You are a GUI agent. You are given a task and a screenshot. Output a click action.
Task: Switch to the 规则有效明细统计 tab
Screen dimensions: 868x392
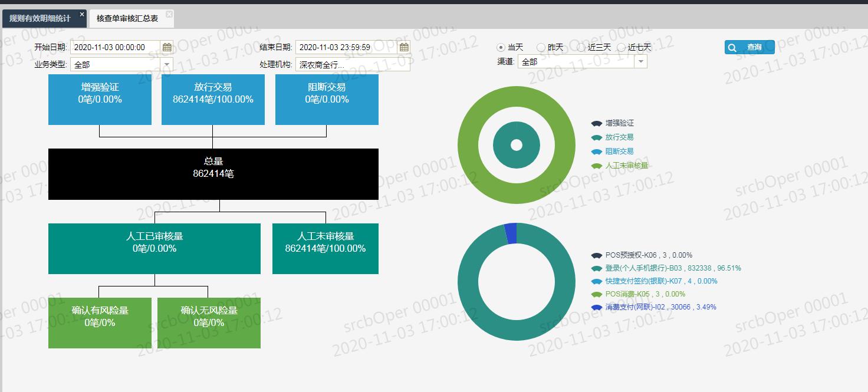38,18
